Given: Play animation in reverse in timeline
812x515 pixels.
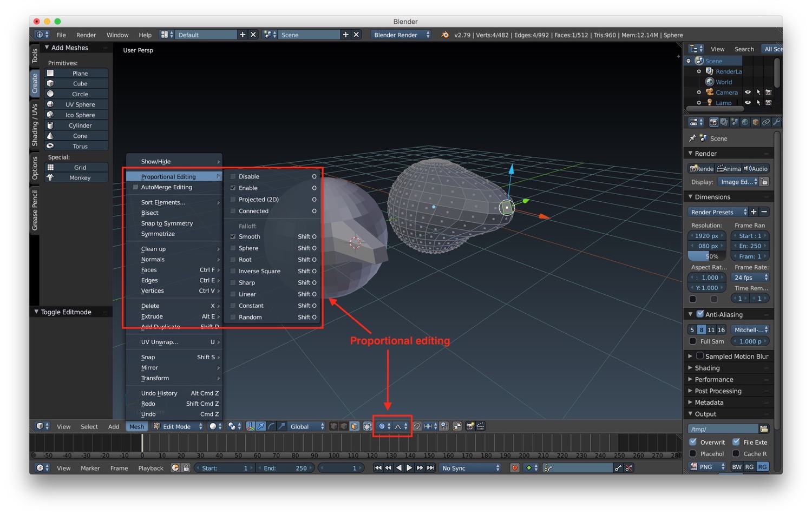Looking at the screenshot, I should (x=399, y=468).
